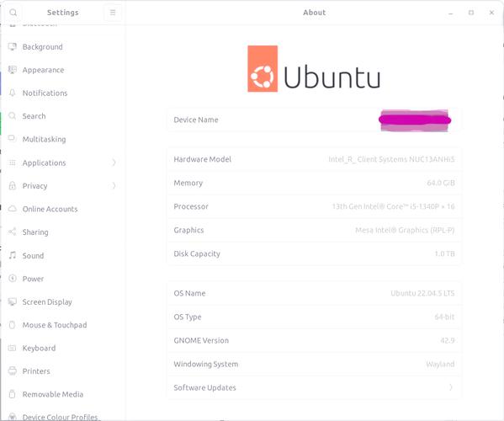The height and width of the screenshot is (421, 504).
Task: Click the Online Accounts cloud icon
Action: 13,209
